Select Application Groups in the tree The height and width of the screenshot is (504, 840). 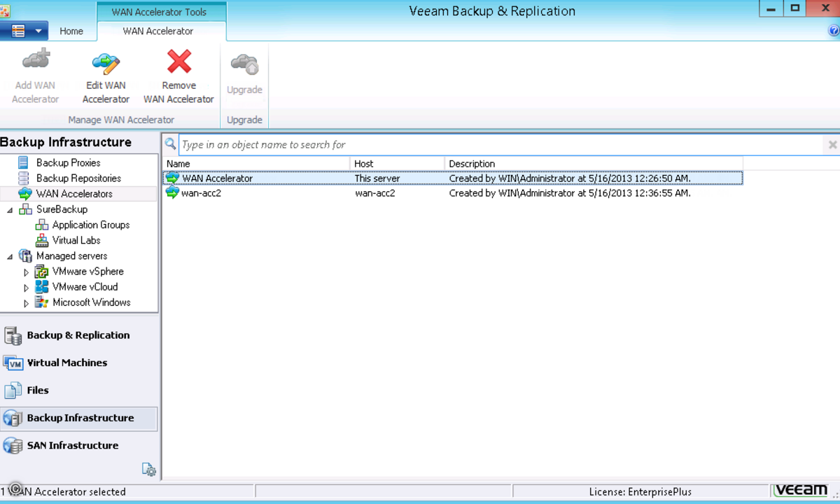[x=91, y=225]
